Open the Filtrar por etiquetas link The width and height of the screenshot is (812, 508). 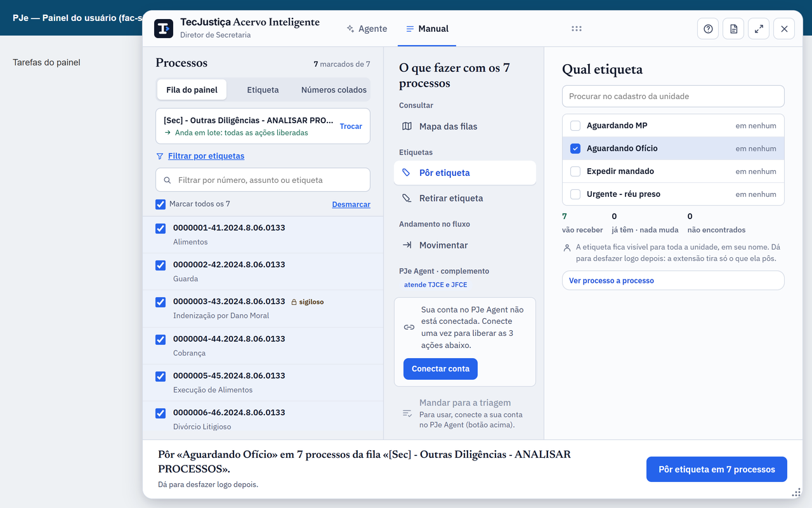click(206, 156)
